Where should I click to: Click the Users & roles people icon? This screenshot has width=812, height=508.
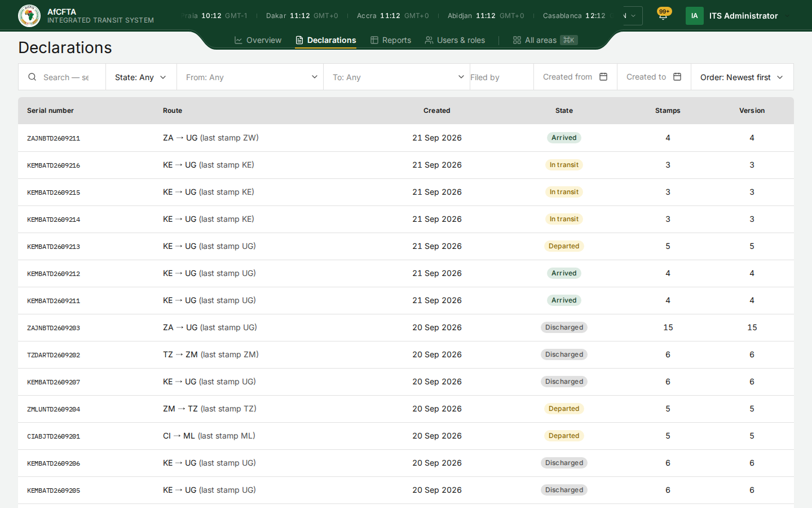429,40
